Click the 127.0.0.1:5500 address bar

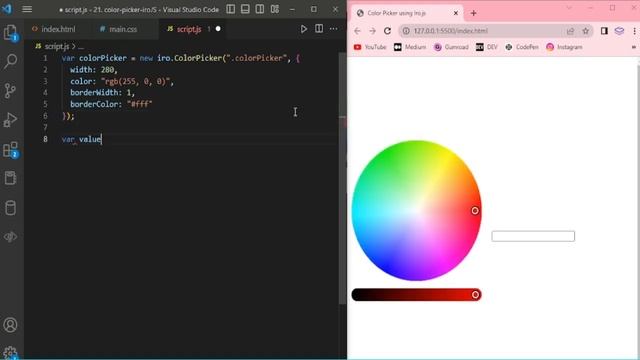pos(451,31)
